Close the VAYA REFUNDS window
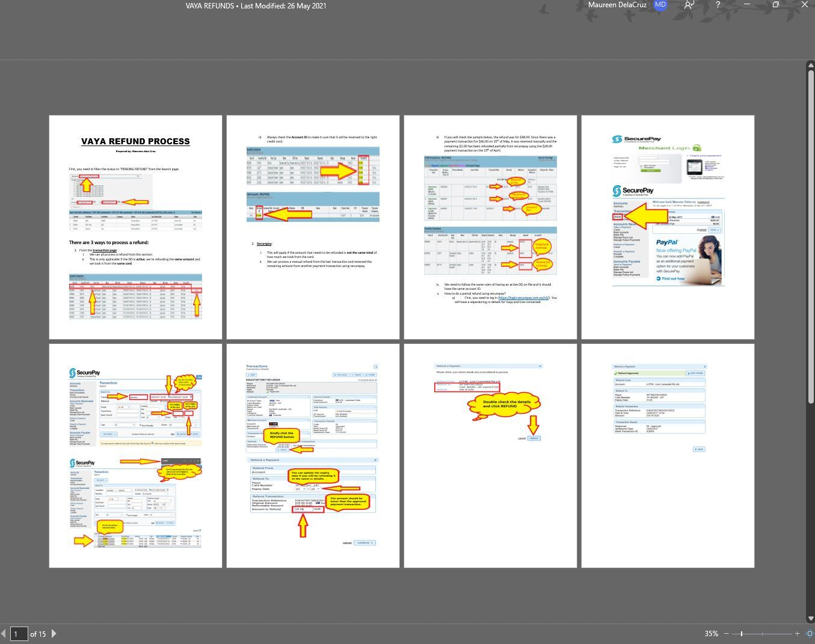Viewport: 815px width, 644px height. [x=805, y=5]
